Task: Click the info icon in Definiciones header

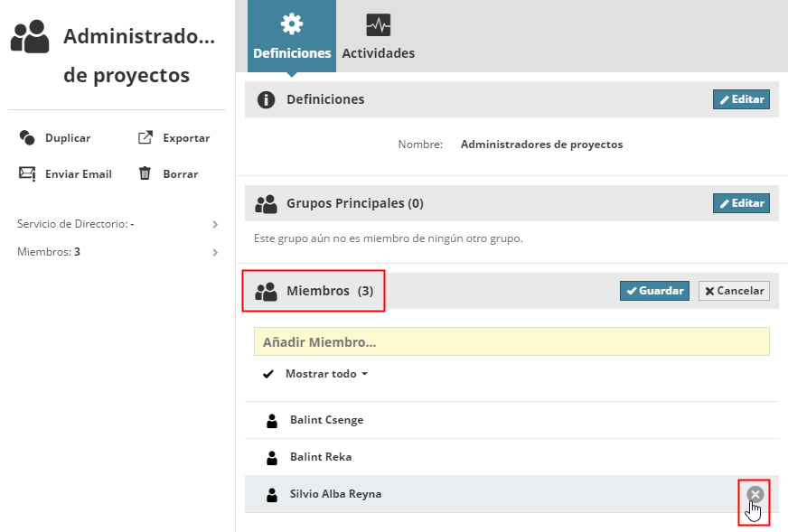Action: coord(266,99)
